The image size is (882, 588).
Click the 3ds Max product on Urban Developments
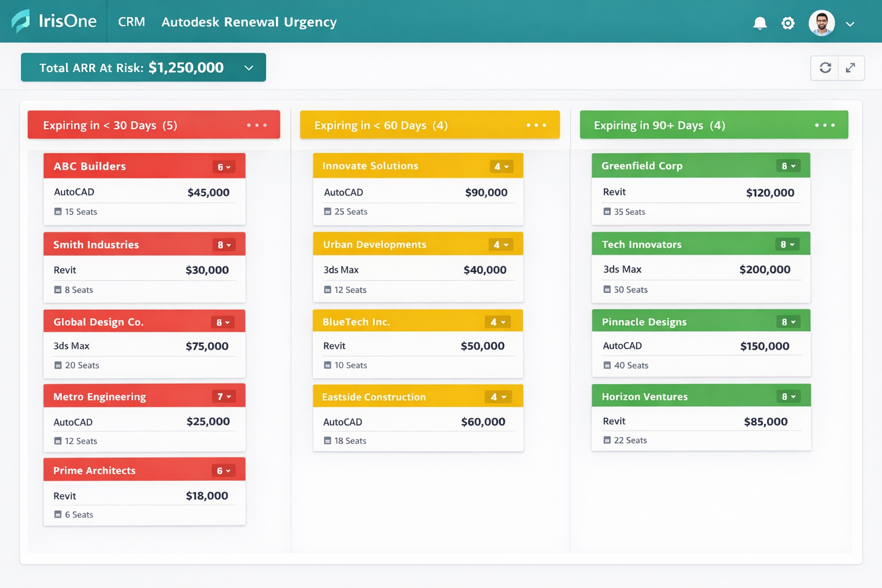341,270
